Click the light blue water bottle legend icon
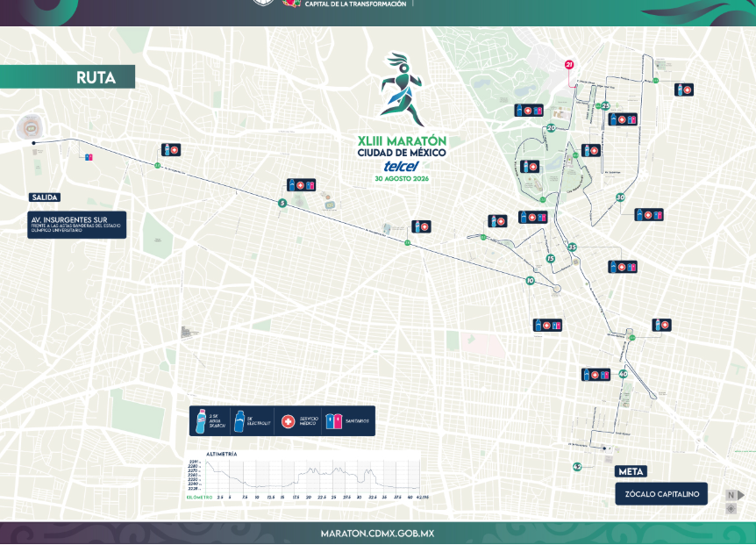 201,421
